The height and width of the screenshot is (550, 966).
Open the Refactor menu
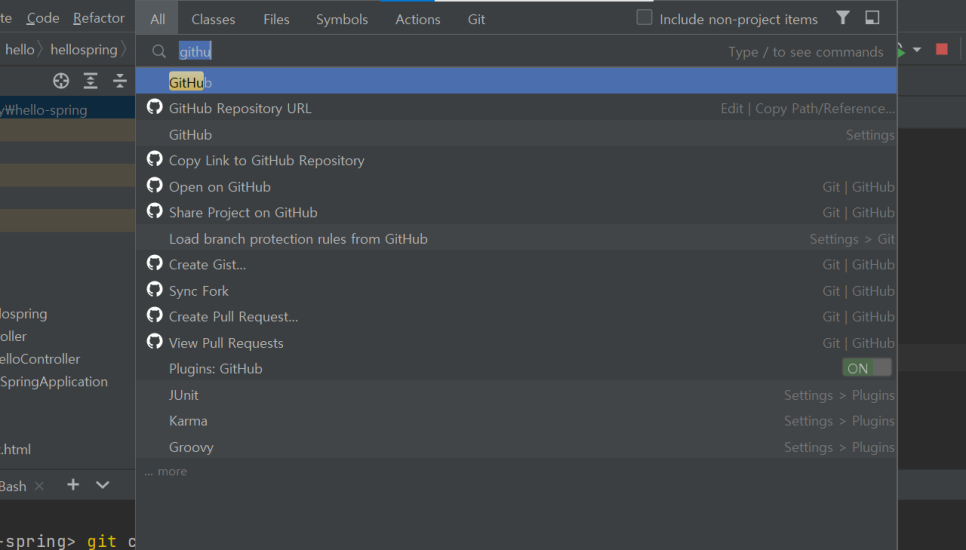click(x=99, y=18)
